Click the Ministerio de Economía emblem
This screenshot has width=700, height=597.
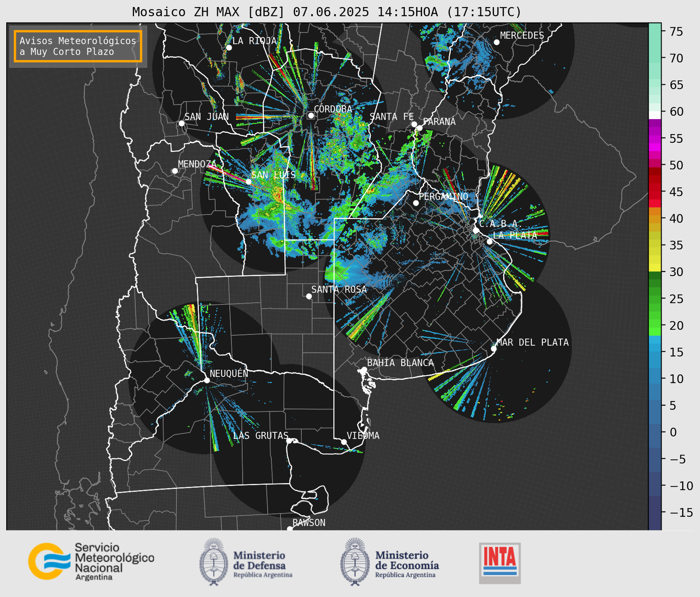pos(355,562)
